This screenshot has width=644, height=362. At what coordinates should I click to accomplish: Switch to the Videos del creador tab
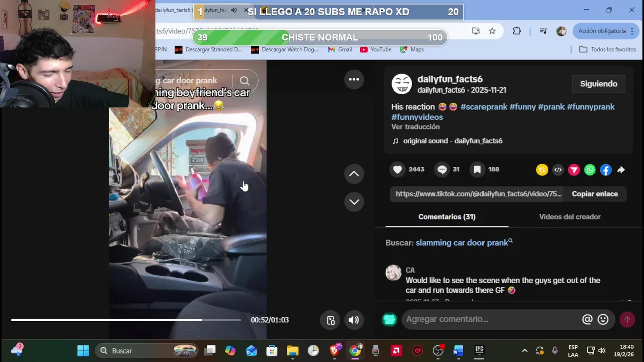click(x=570, y=217)
